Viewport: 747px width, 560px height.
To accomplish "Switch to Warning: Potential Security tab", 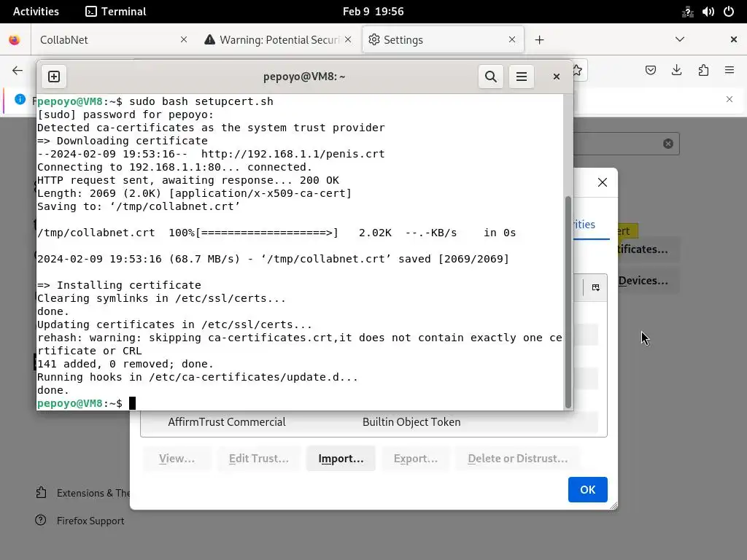I will point(279,40).
